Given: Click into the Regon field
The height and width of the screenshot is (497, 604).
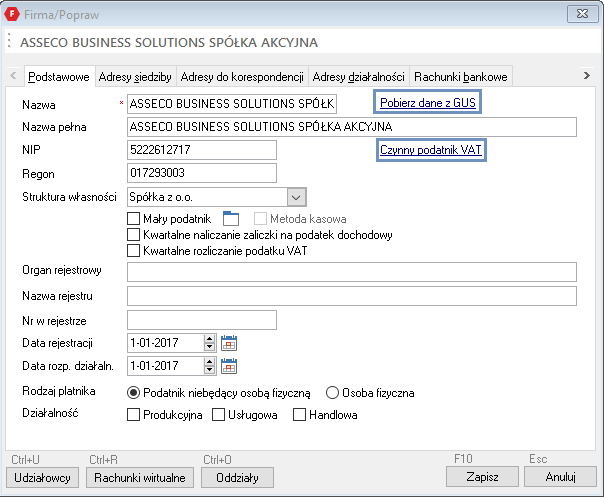Looking at the screenshot, I should [x=202, y=173].
